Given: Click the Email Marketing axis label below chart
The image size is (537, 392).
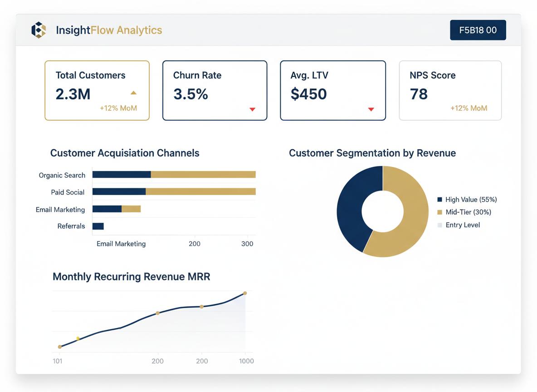Looking at the screenshot, I should tap(121, 244).
